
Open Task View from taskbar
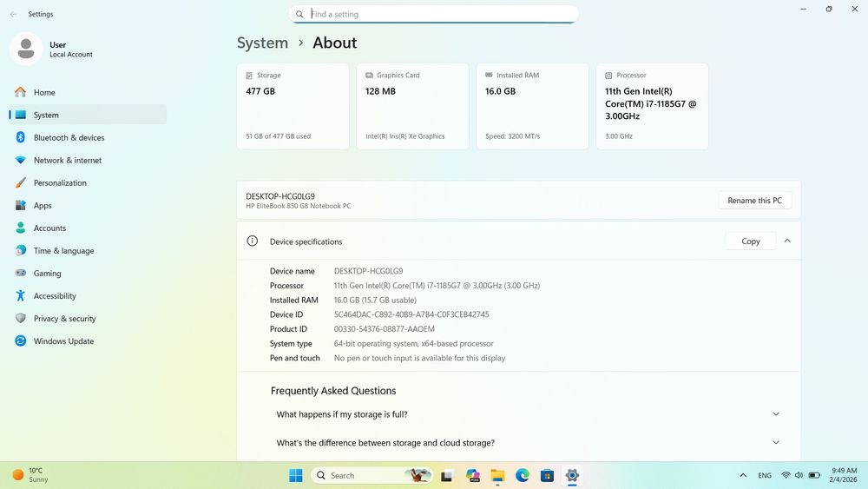click(x=446, y=475)
